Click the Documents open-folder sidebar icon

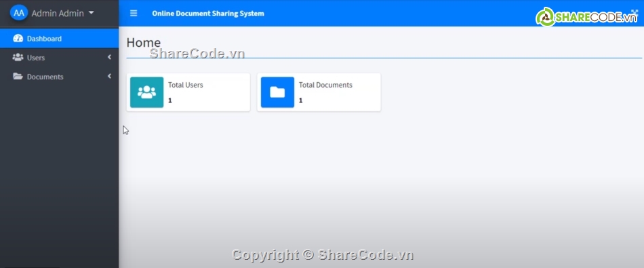18,77
